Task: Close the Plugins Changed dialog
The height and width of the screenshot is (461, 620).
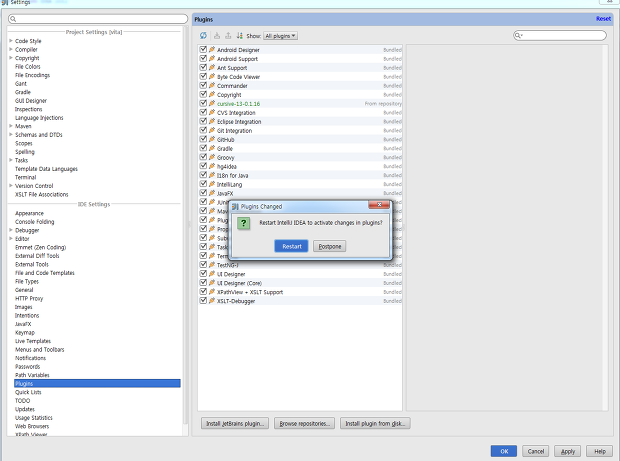Action: (x=379, y=204)
